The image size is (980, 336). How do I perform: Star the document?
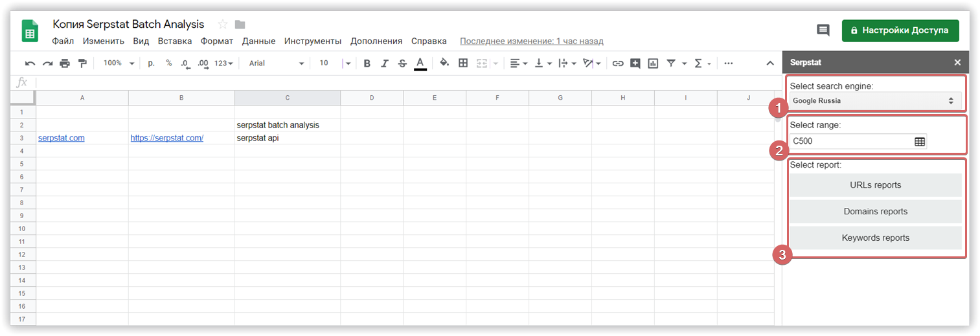click(223, 25)
